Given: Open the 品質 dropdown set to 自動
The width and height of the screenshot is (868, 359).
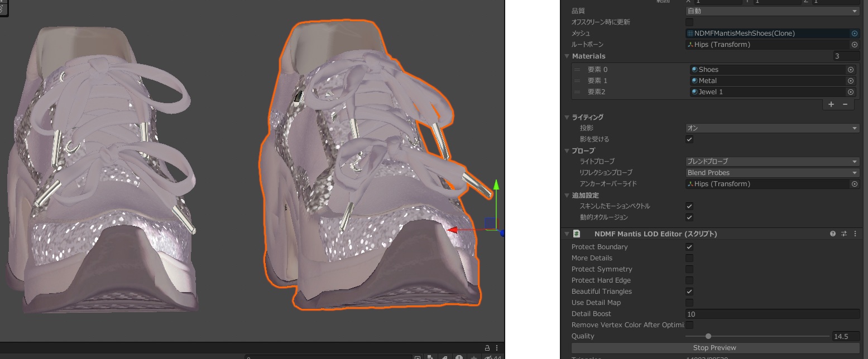Looking at the screenshot, I should (x=772, y=11).
